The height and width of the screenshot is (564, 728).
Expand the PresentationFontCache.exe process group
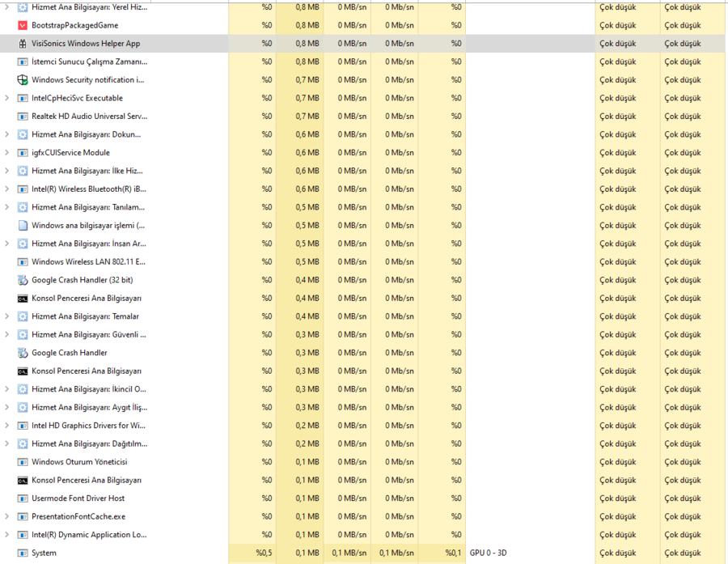(x=6, y=516)
